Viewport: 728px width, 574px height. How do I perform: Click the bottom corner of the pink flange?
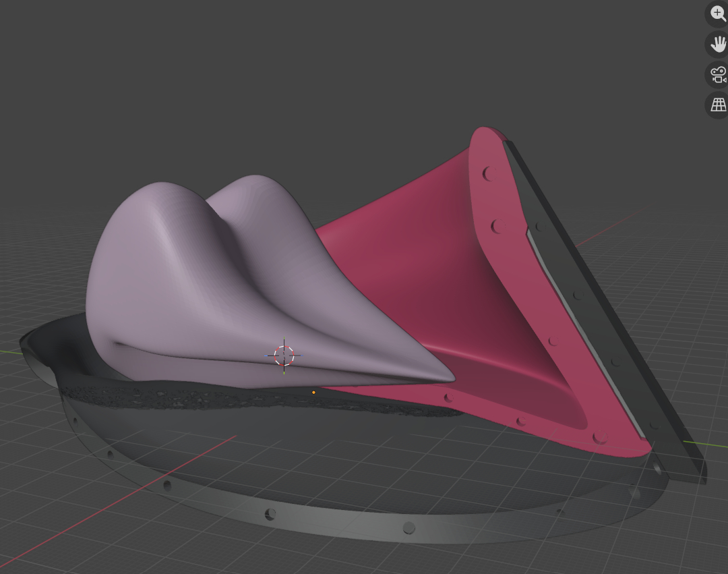click(634, 451)
